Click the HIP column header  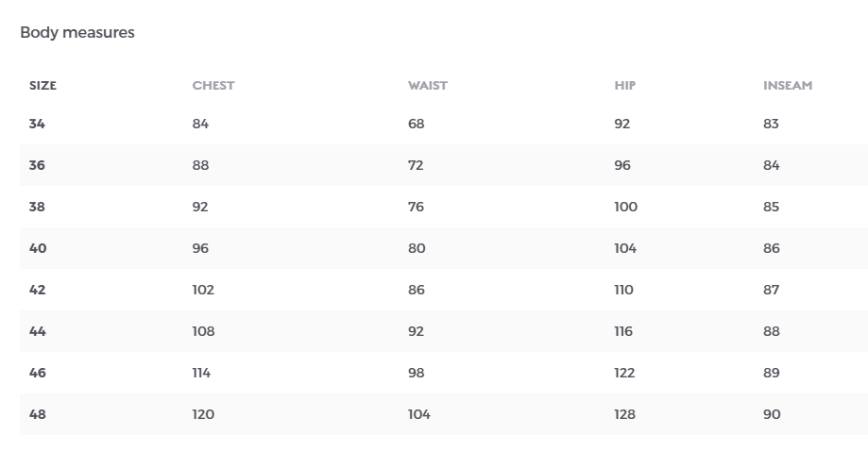click(624, 86)
